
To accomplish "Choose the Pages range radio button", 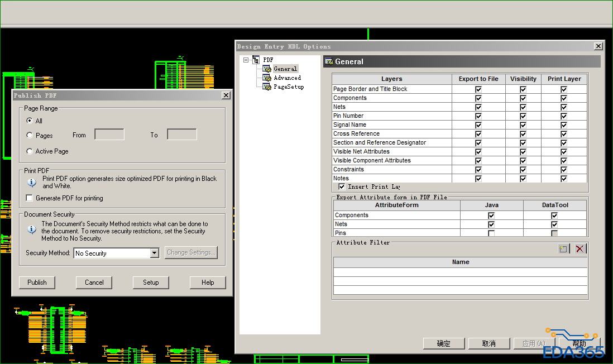I will 30,135.
